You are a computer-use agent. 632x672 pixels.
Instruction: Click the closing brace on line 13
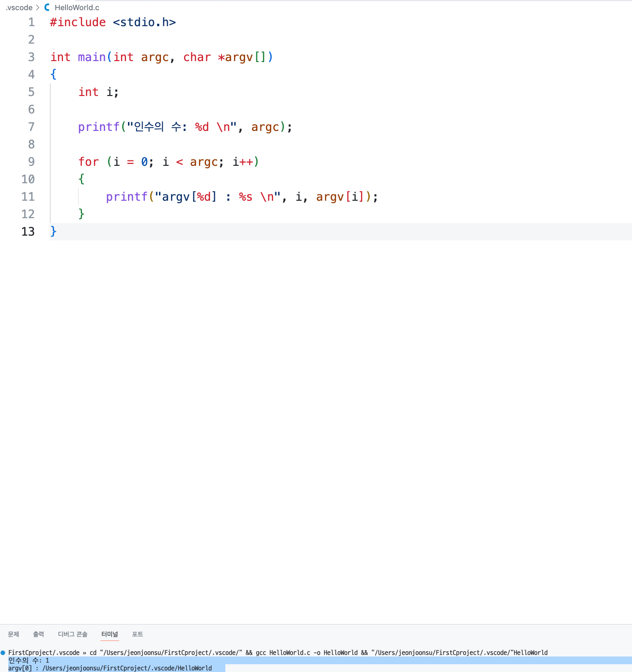pos(53,231)
